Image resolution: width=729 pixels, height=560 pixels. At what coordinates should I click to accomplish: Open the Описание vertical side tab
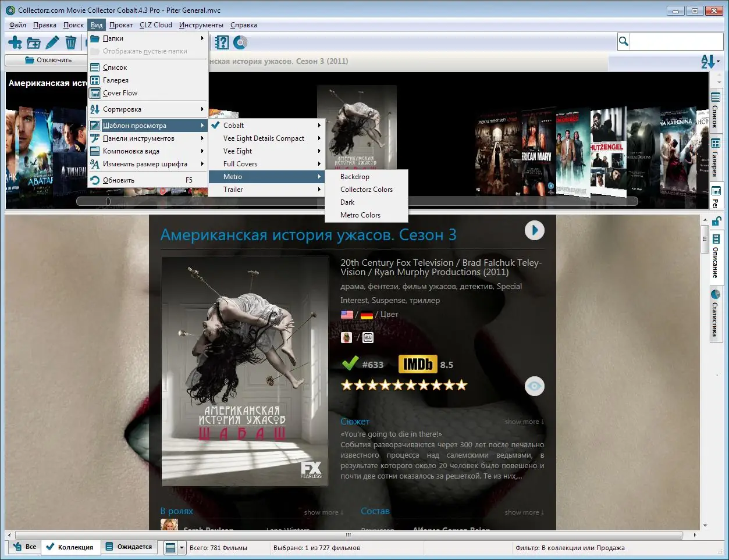click(x=716, y=257)
